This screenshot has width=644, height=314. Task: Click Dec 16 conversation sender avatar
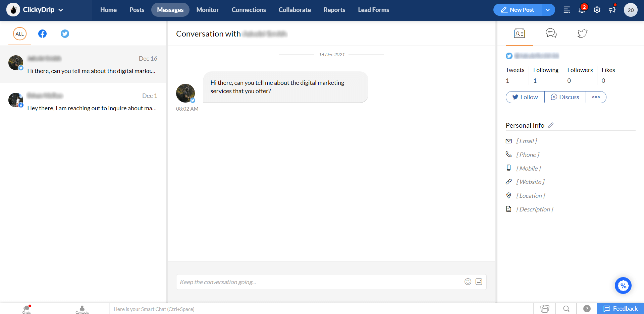pos(16,63)
